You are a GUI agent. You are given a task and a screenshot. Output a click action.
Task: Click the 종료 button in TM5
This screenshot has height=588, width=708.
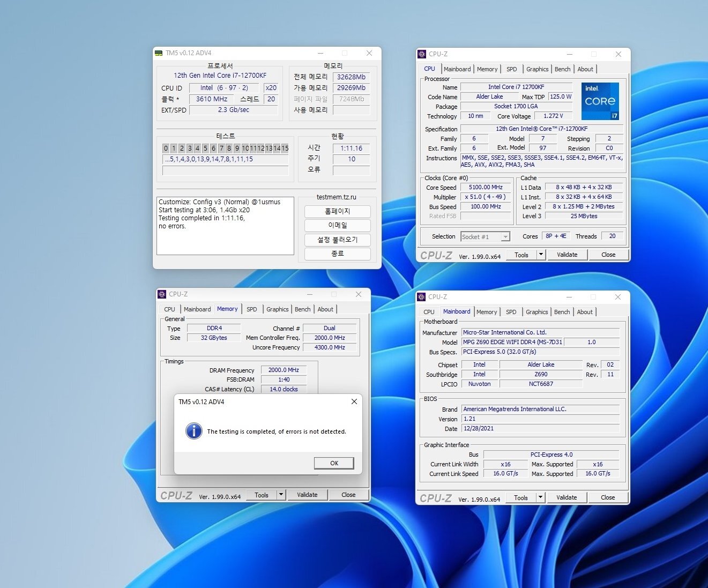click(338, 254)
